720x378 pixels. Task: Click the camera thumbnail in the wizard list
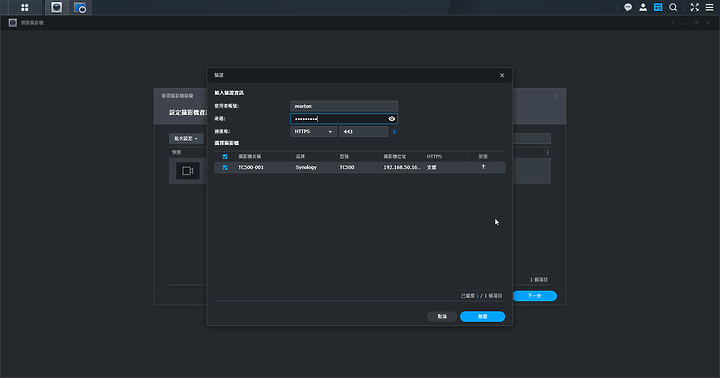click(188, 171)
